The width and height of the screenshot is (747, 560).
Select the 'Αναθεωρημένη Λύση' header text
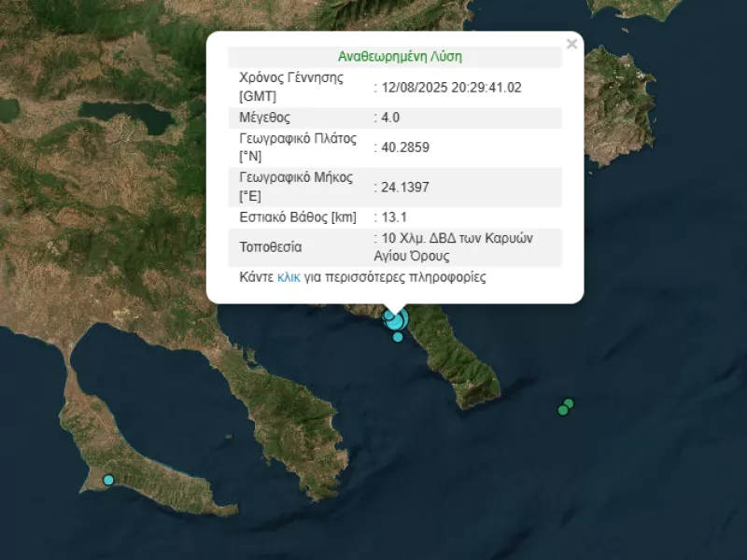point(400,57)
